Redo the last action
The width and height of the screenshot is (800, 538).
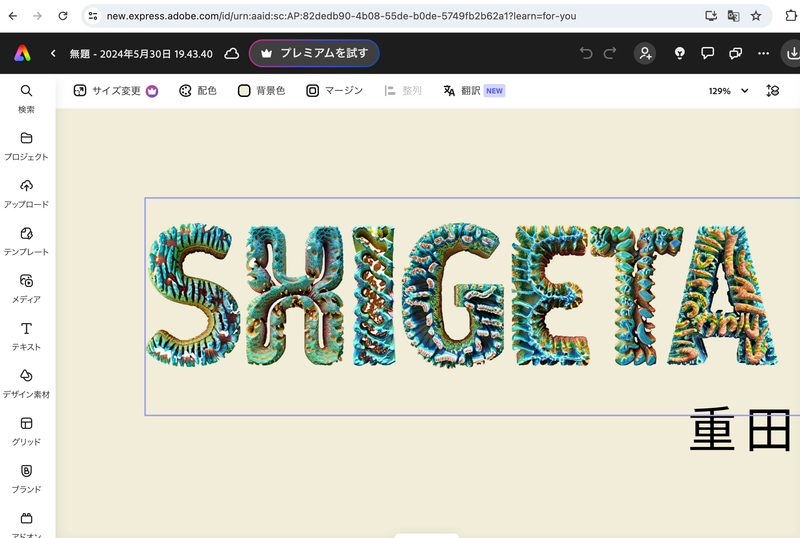click(x=610, y=53)
